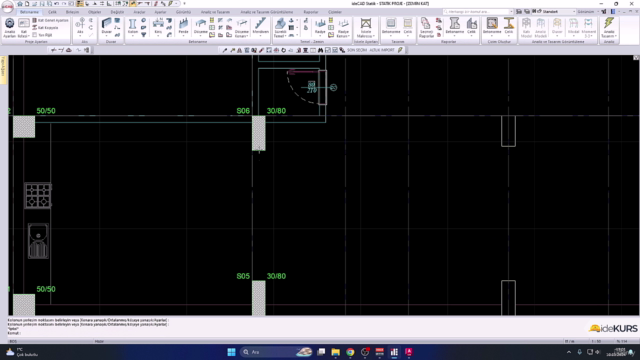Viewport: 640px width, 360px height.
Task: Click the ideCAD application logo button
Action: point(7,8)
